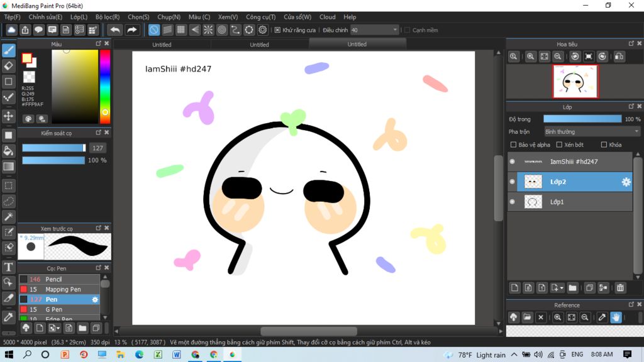Enable the grid snap icon
644x362 pixels.
click(x=180, y=30)
